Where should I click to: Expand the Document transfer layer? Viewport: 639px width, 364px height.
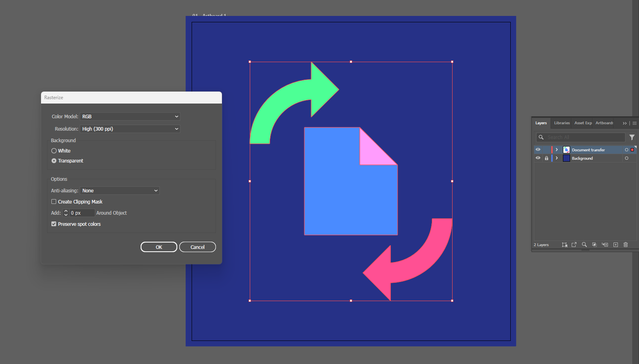tap(557, 149)
